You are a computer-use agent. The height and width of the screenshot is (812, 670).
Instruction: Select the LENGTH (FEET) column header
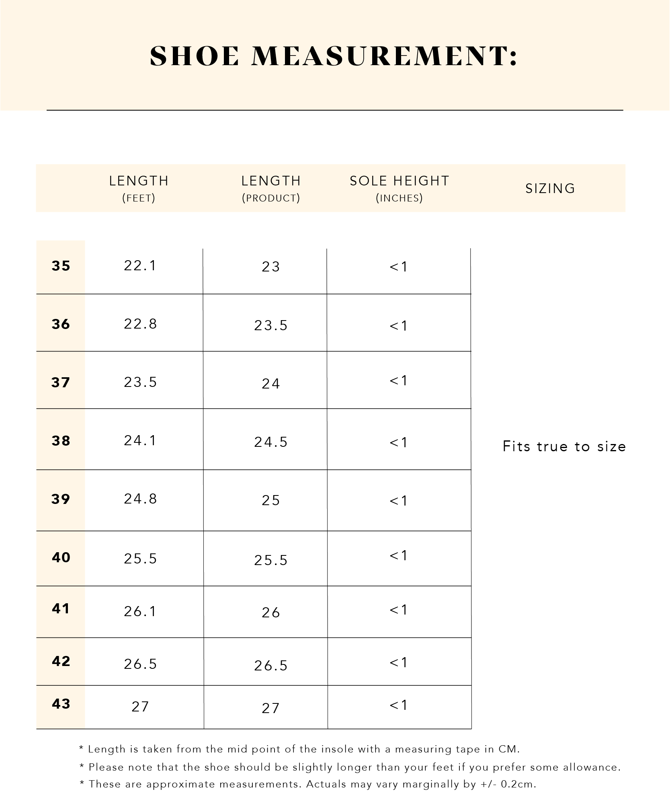click(139, 188)
